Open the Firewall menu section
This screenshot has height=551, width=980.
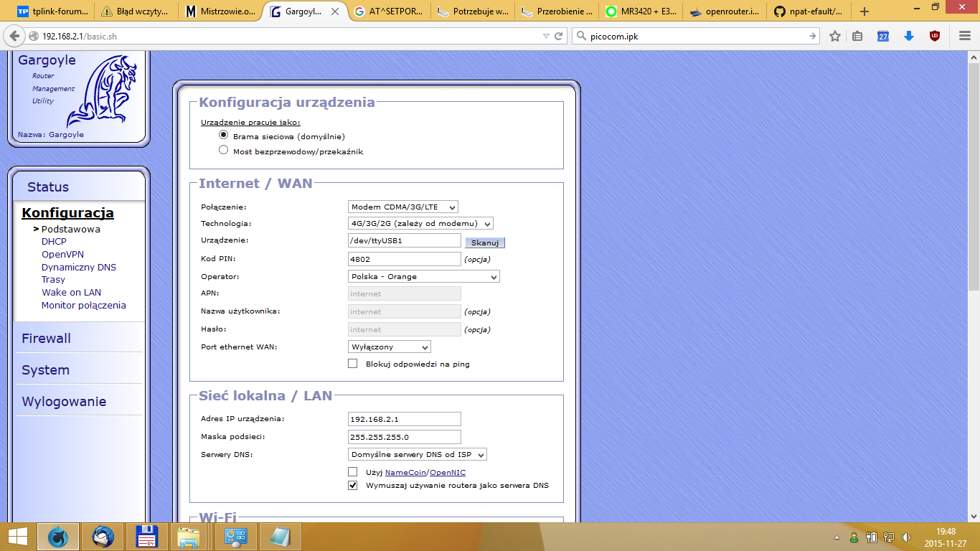pyautogui.click(x=46, y=338)
